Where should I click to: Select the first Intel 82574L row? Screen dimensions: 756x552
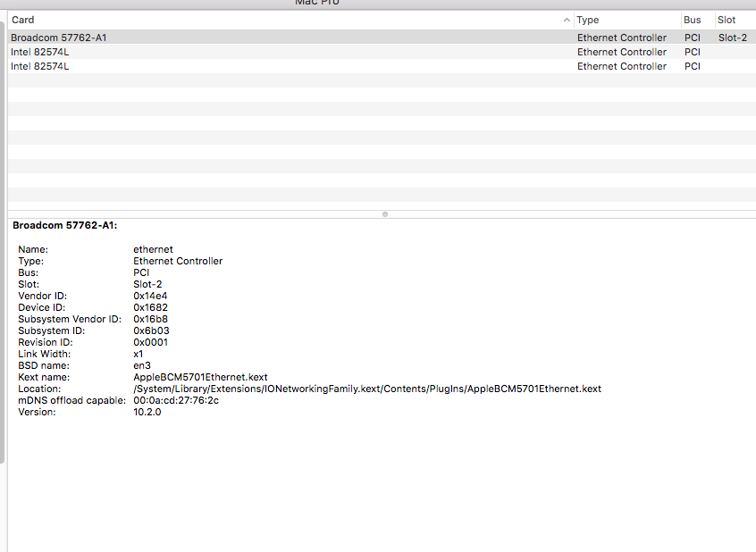coord(382,52)
